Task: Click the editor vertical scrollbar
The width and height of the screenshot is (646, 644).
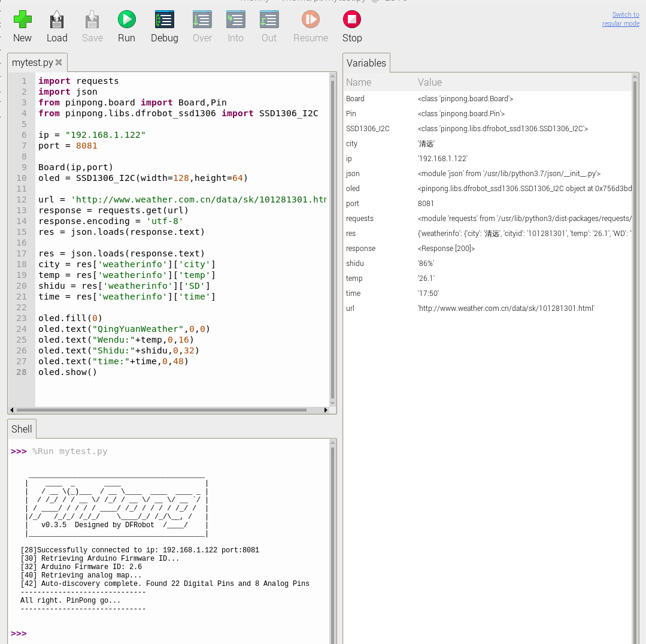Action: point(332,239)
